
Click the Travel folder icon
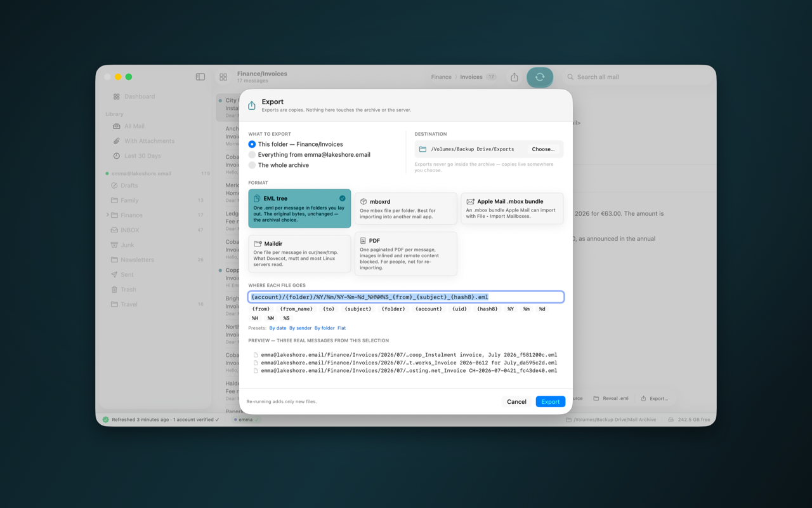(x=114, y=304)
